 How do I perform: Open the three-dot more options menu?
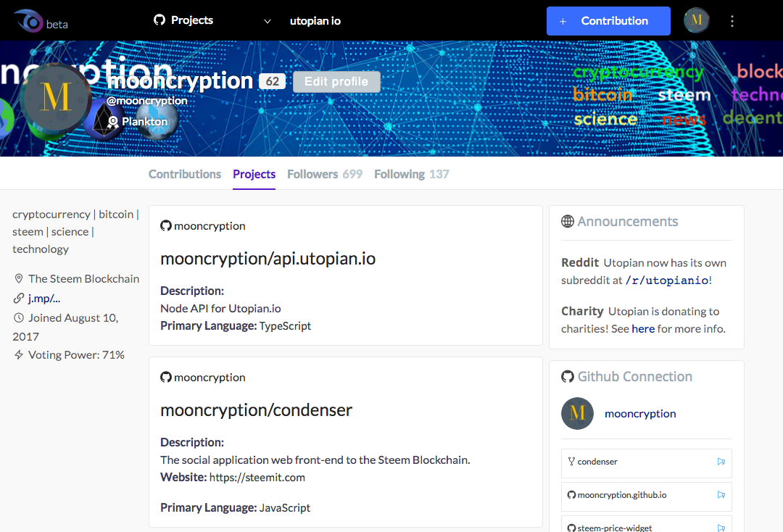[x=732, y=21]
